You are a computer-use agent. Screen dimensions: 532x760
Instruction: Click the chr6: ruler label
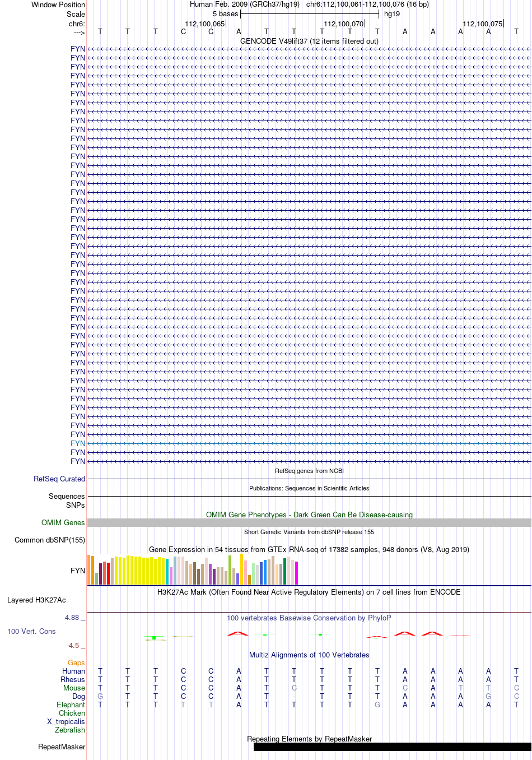click(x=77, y=24)
